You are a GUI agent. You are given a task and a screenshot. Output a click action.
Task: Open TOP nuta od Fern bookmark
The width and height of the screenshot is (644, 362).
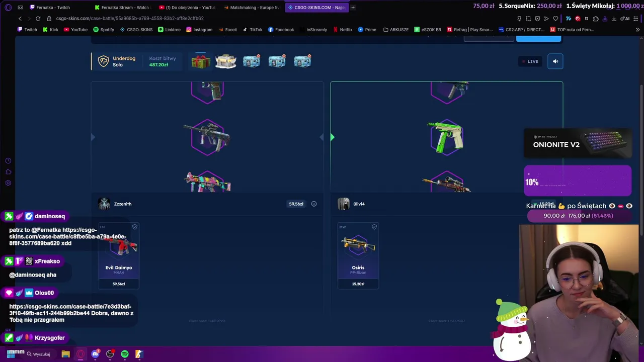click(x=573, y=30)
